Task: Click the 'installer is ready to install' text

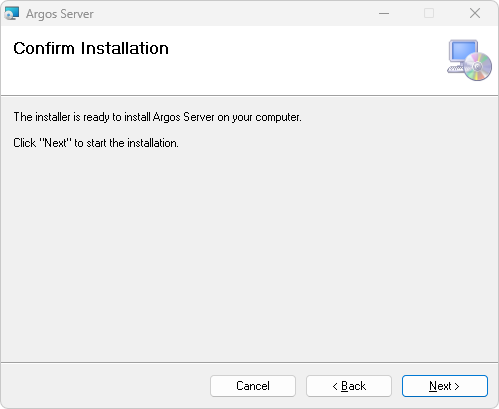Action: point(157,117)
